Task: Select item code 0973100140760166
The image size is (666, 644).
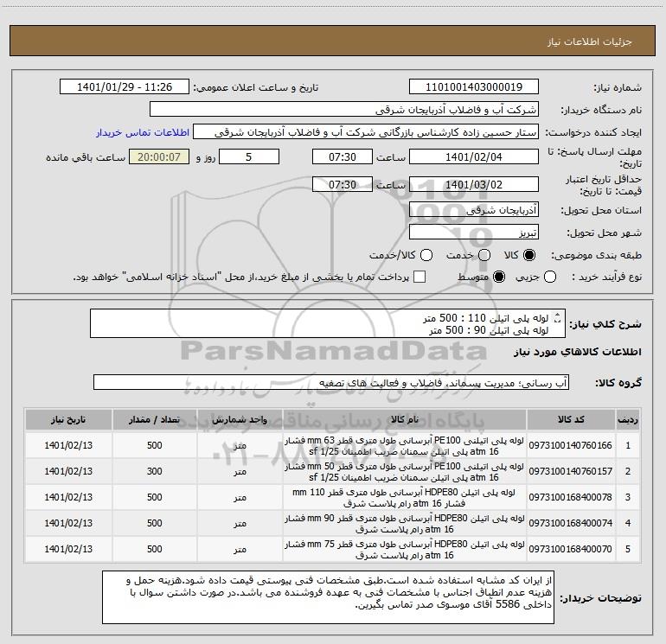Action: pos(571,445)
